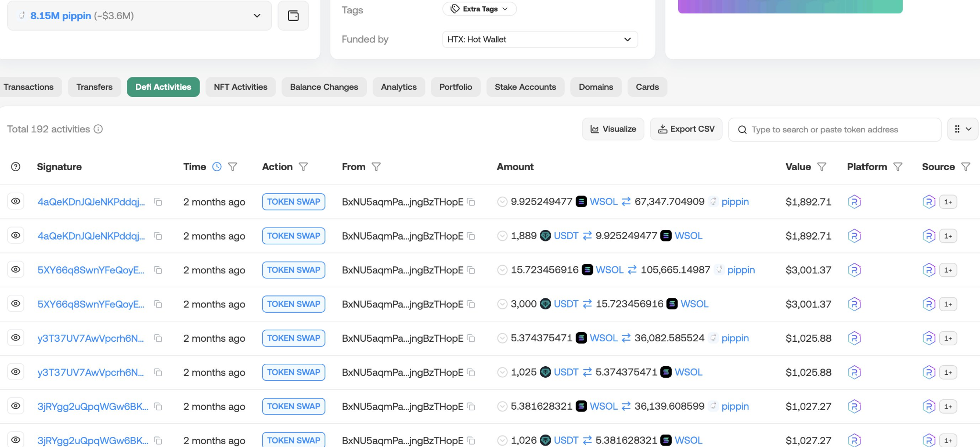Click the eye icon on the 67,347.704909 pippin row
This screenshot has width=980, height=447.
click(x=16, y=201)
